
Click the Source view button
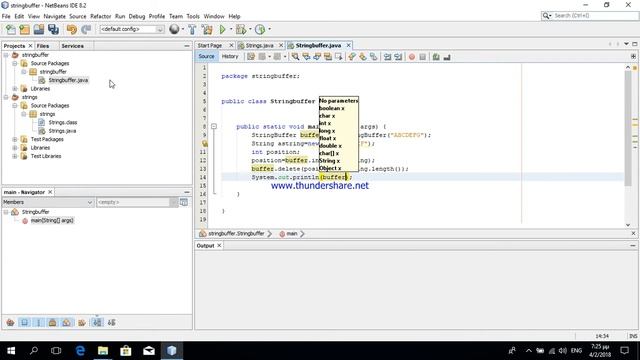[206, 57]
